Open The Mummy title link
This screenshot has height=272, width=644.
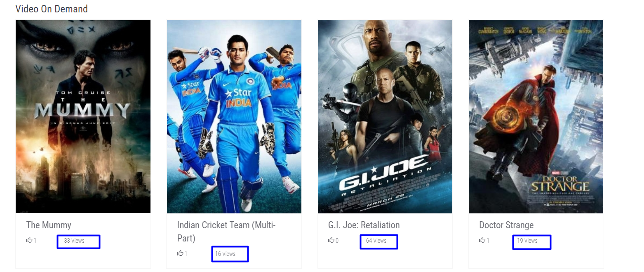[x=49, y=225]
